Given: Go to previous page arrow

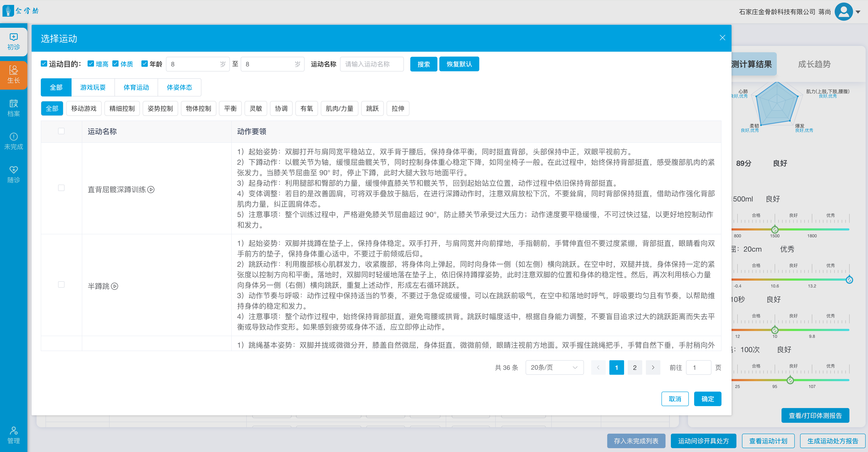Looking at the screenshot, I should [x=598, y=367].
